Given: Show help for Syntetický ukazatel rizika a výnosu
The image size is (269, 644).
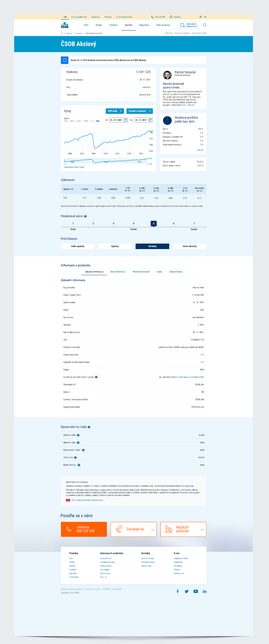Looking at the screenshot, I should 96,377.
